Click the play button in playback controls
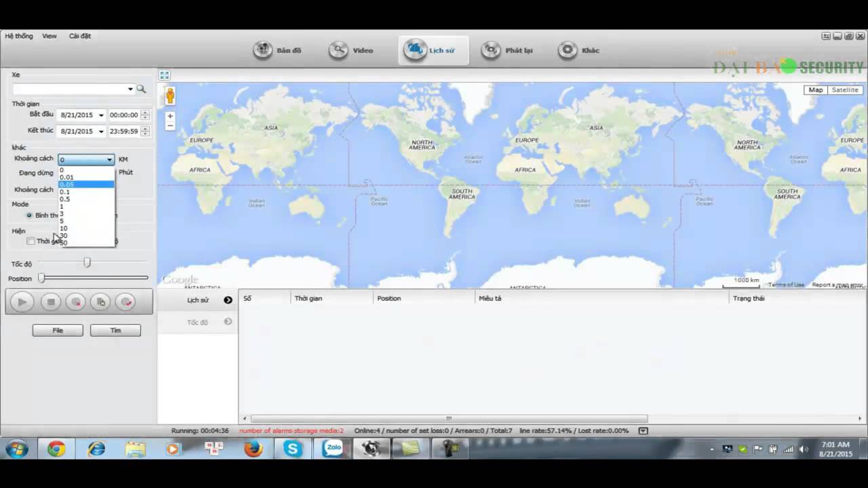The image size is (868, 488). point(22,302)
